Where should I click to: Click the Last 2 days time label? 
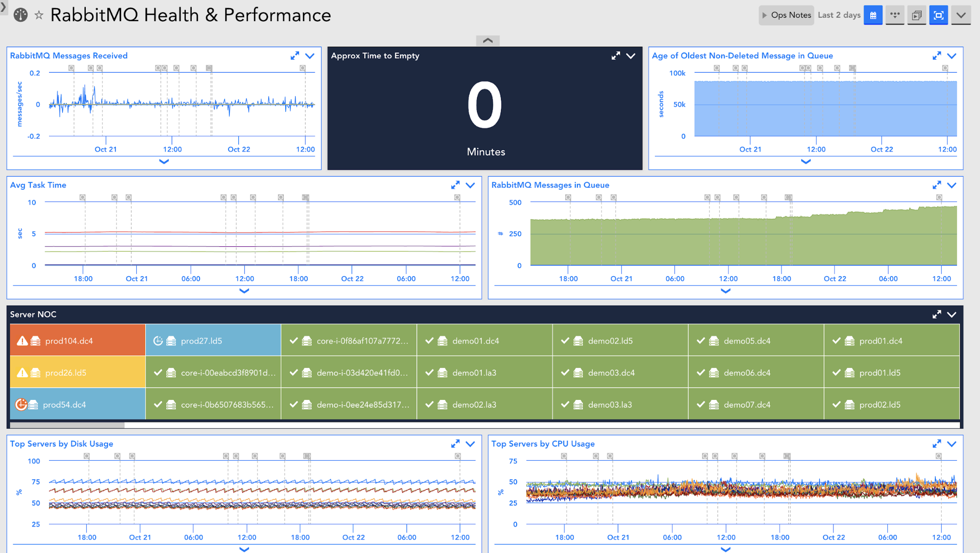(x=839, y=15)
